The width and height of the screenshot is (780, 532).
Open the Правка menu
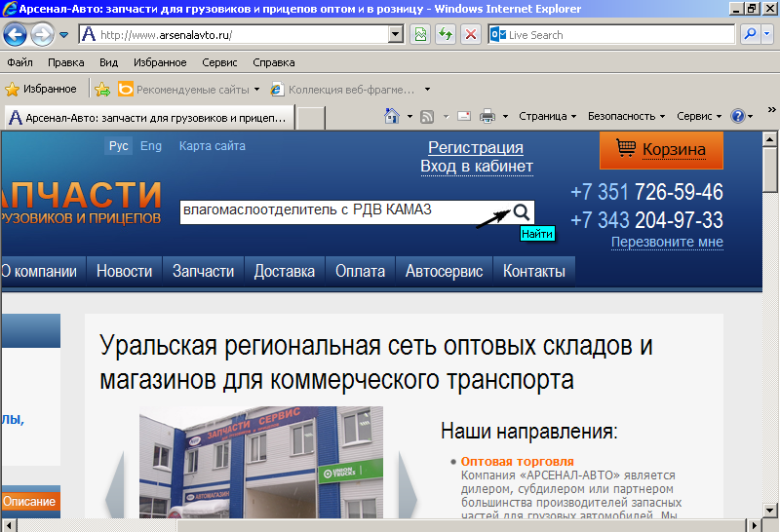tap(65, 62)
